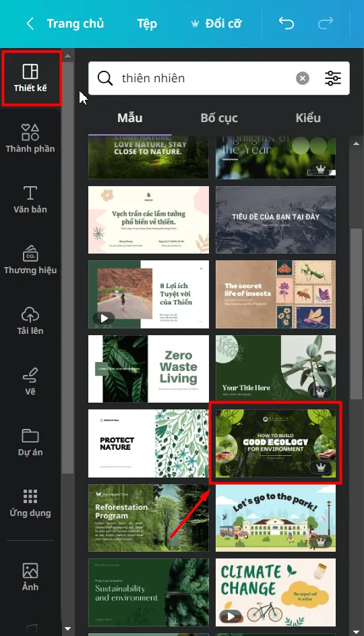Open the Dự án projects folder

point(30,442)
